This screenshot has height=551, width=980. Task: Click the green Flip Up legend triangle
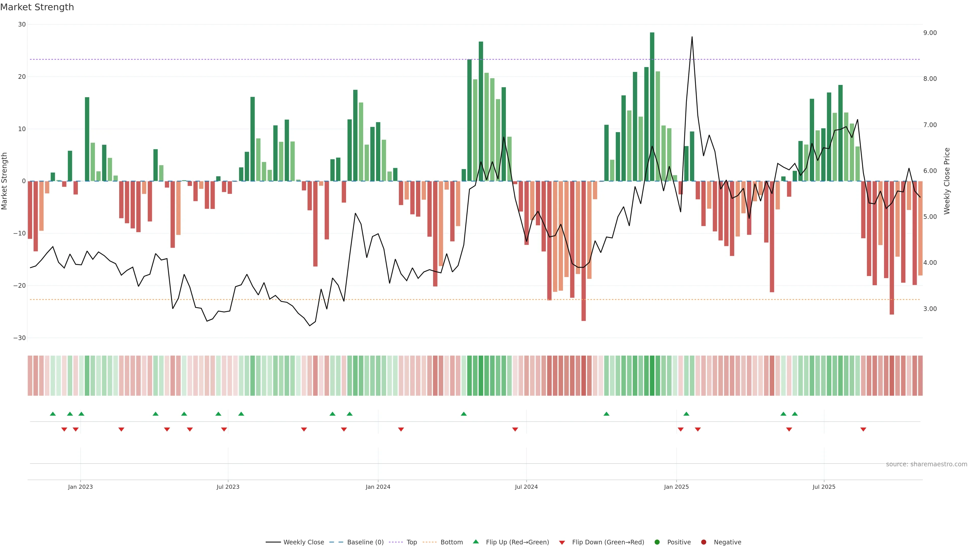(475, 542)
